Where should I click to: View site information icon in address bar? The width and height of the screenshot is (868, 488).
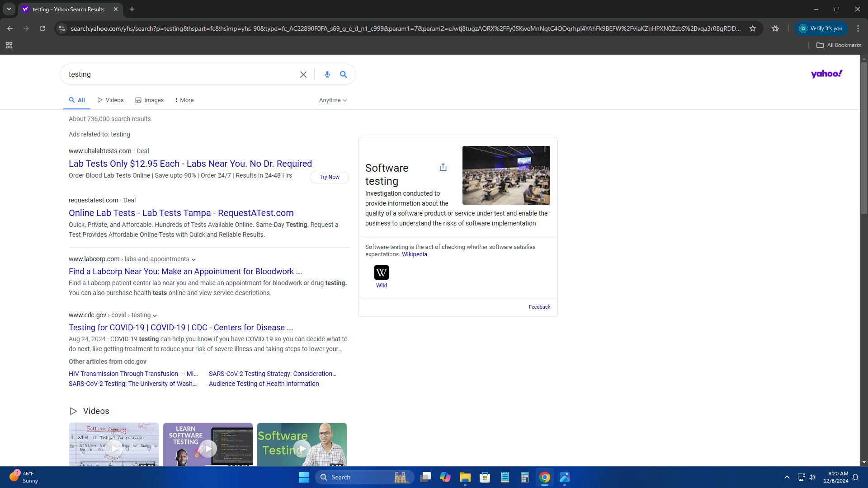tap(62, 28)
